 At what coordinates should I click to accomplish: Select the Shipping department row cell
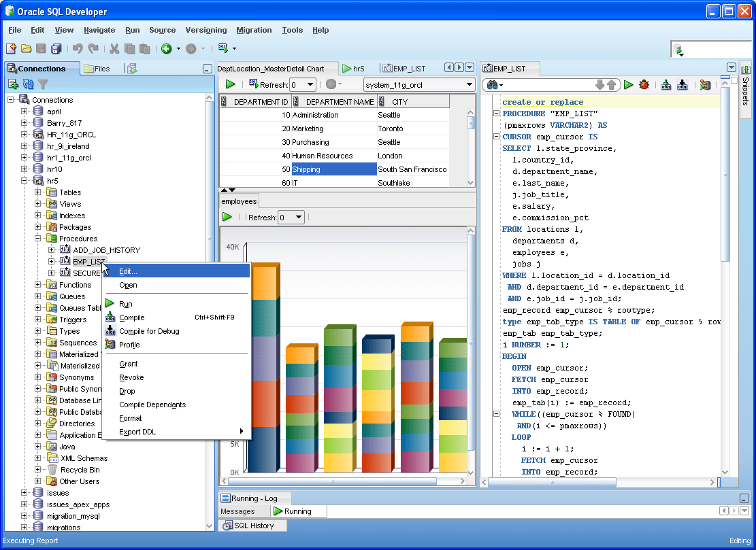pyautogui.click(x=333, y=169)
